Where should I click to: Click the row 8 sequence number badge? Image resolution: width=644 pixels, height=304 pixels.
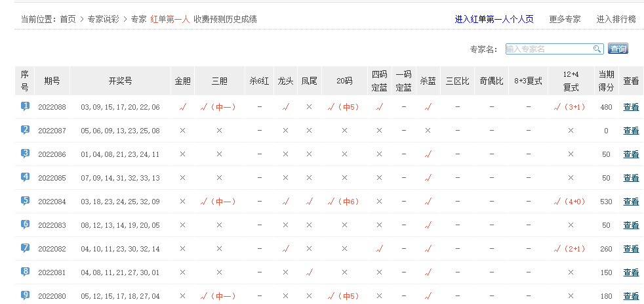point(25,271)
